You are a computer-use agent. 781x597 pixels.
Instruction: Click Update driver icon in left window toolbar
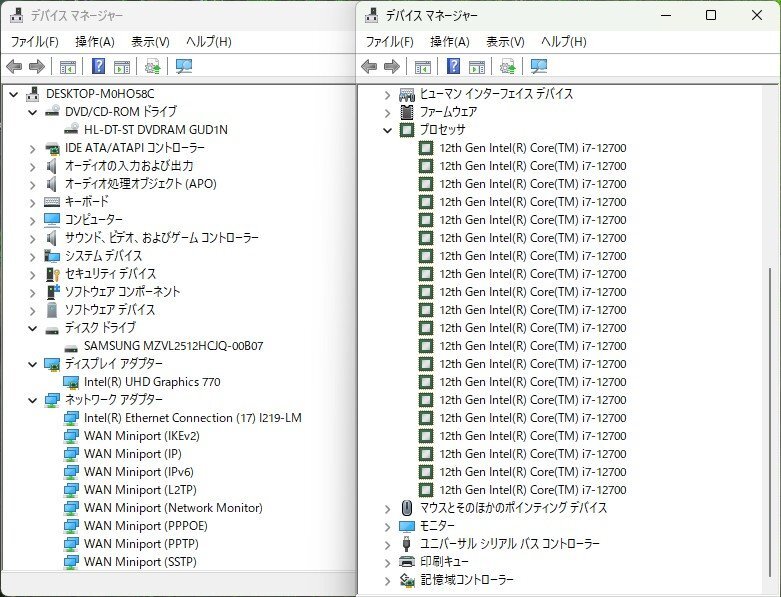pyautogui.click(x=152, y=66)
